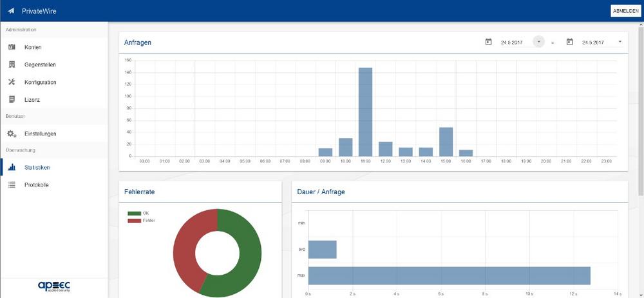The image size is (644, 298).
Task: Expand the start date dropdown arrow
Action: 538,42
